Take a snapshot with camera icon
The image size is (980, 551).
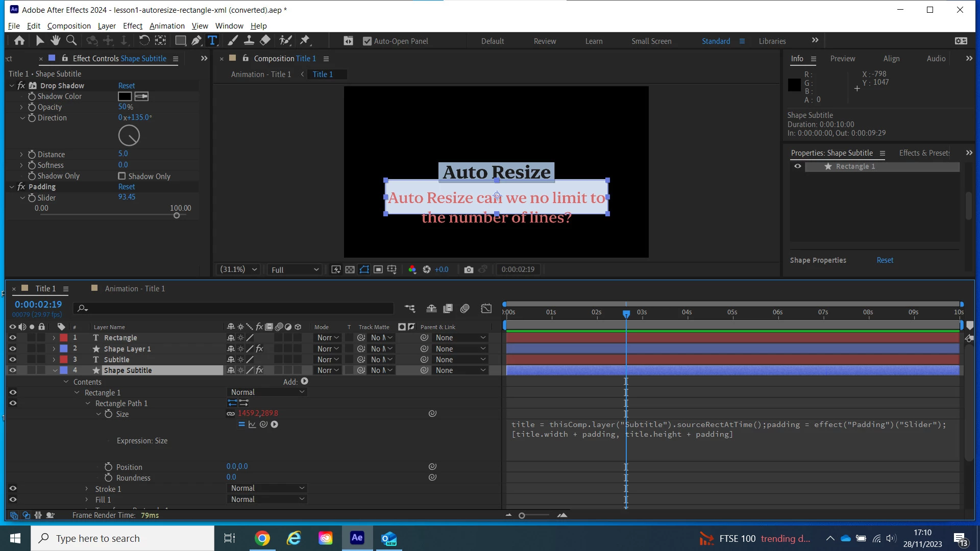pyautogui.click(x=469, y=269)
